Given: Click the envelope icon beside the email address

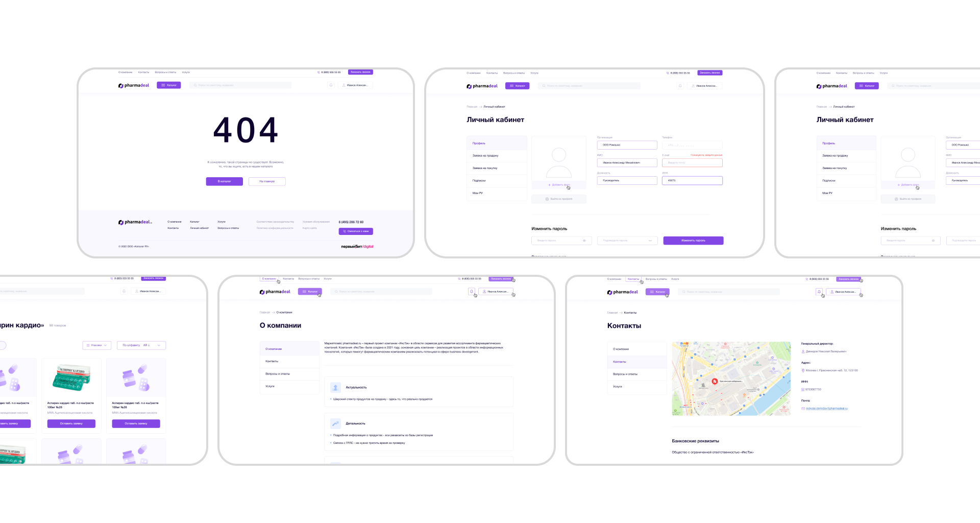Looking at the screenshot, I should coord(803,409).
